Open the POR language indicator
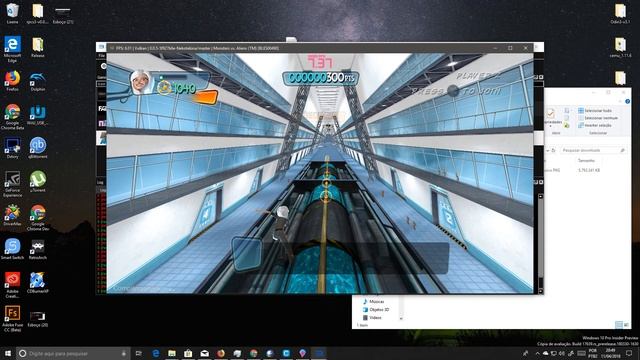Screen dimensions: 640x360 (x=593, y=353)
